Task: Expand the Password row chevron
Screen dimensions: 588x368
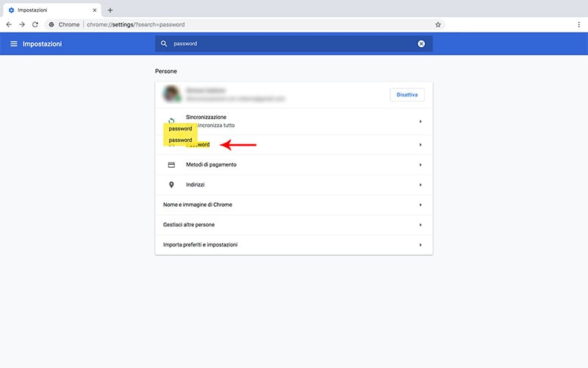Action: pos(420,145)
